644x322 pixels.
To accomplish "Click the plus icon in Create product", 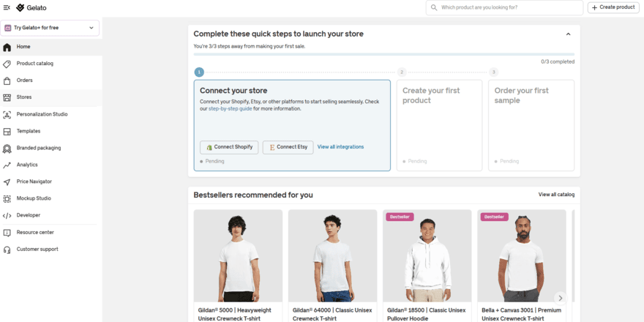I will (x=595, y=7).
